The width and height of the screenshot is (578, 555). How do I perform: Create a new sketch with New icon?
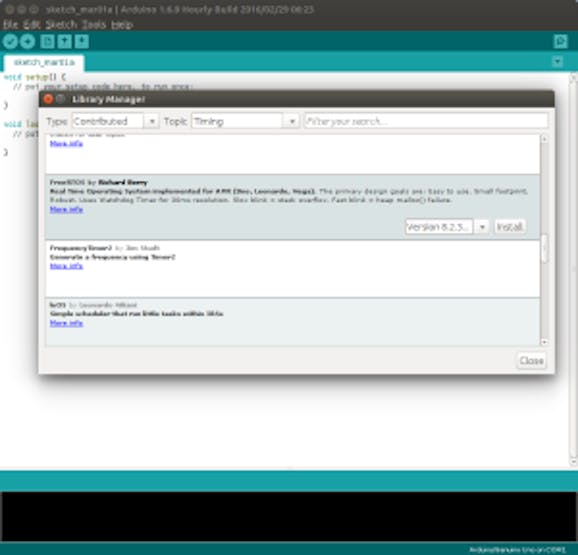[x=47, y=41]
